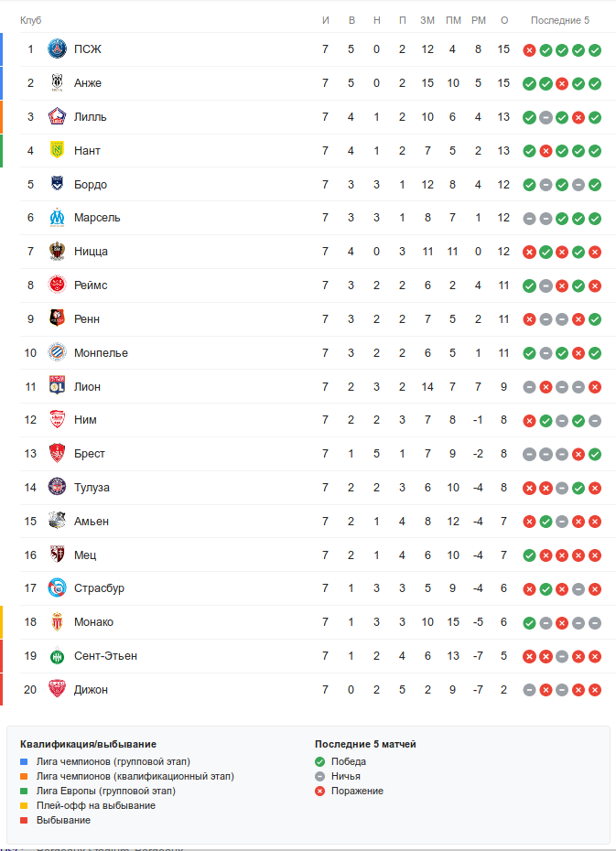Click the Клуб column header
The height and width of the screenshot is (851, 616).
click(31, 20)
